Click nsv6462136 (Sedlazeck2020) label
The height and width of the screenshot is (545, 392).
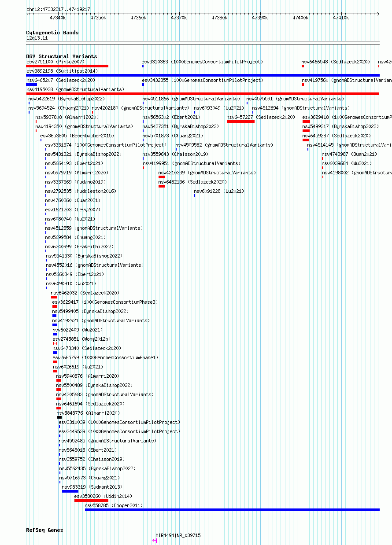193,182
